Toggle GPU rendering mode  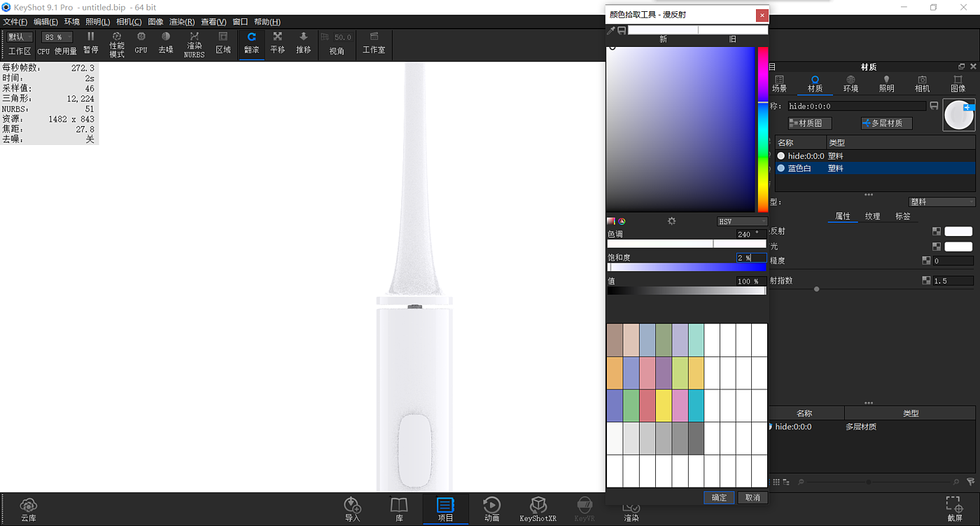[x=141, y=43]
